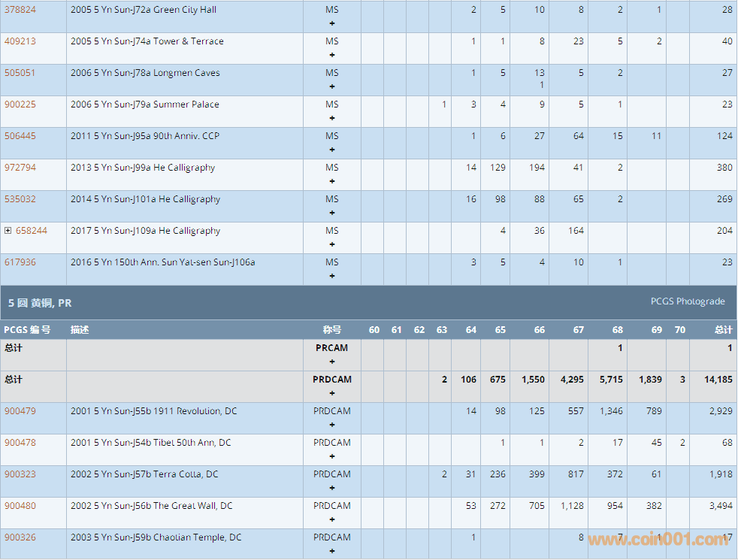Viewport: 738px width, 560px height.
Task: Expand the PRCAM totals row plus sign
Action: click(x=332, y=362)
